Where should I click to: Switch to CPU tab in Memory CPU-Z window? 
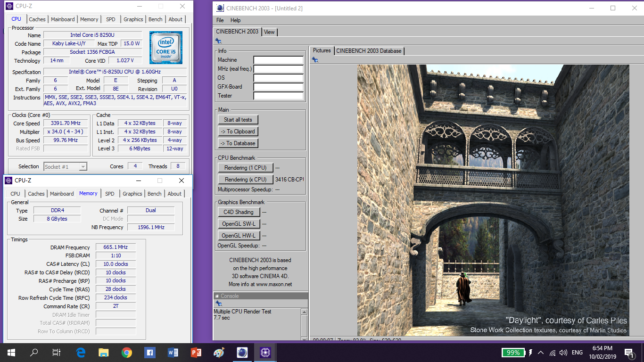point(16,194)
